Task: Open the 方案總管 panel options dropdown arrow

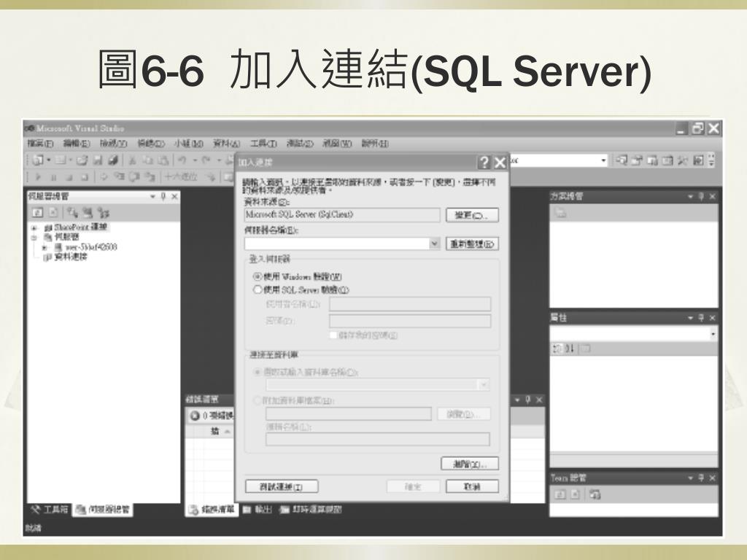Action: (690, 196)
